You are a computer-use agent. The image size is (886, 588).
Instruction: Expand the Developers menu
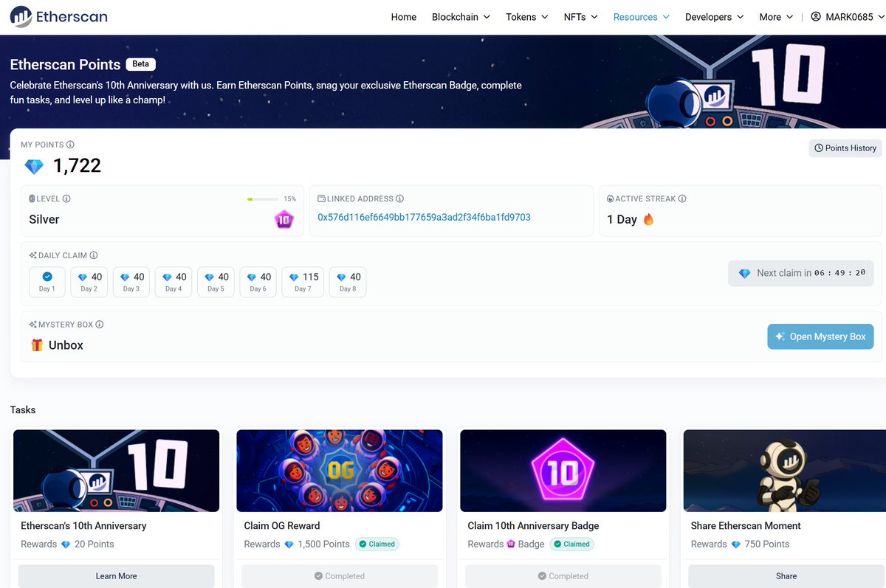(x=715, y=17)
